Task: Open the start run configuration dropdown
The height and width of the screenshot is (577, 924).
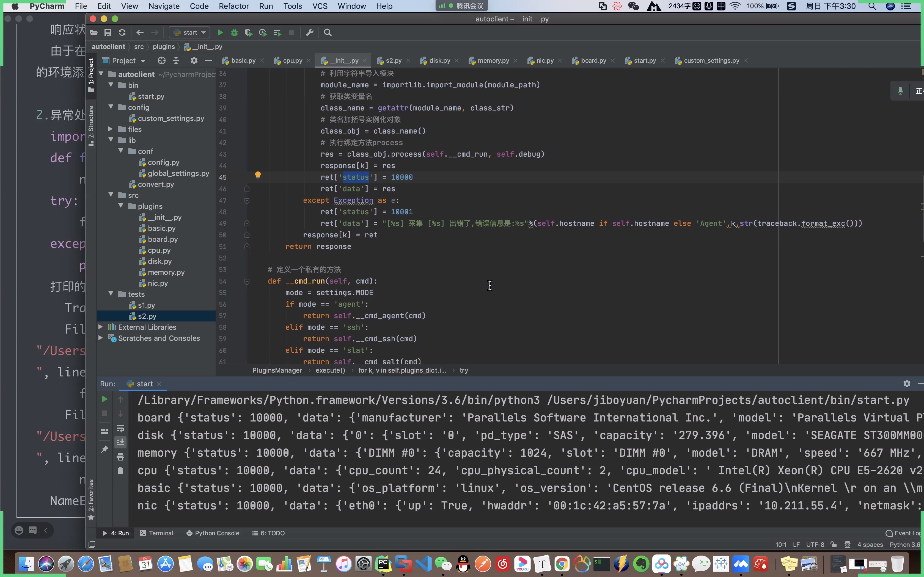Action: (x=190, y=33)
